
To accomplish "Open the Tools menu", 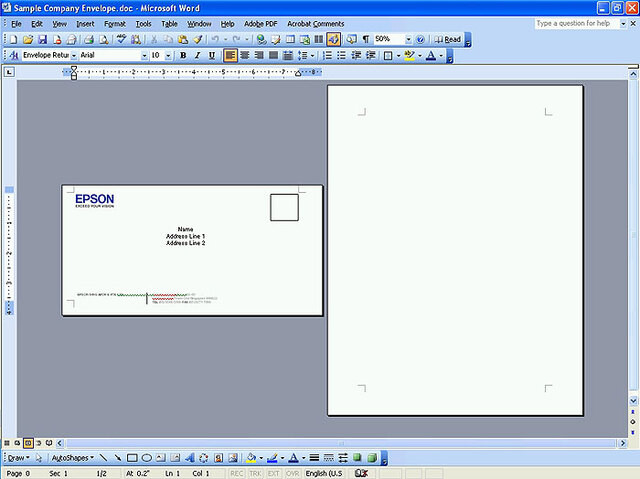I will pyautogui.click(x=143, y=24).
